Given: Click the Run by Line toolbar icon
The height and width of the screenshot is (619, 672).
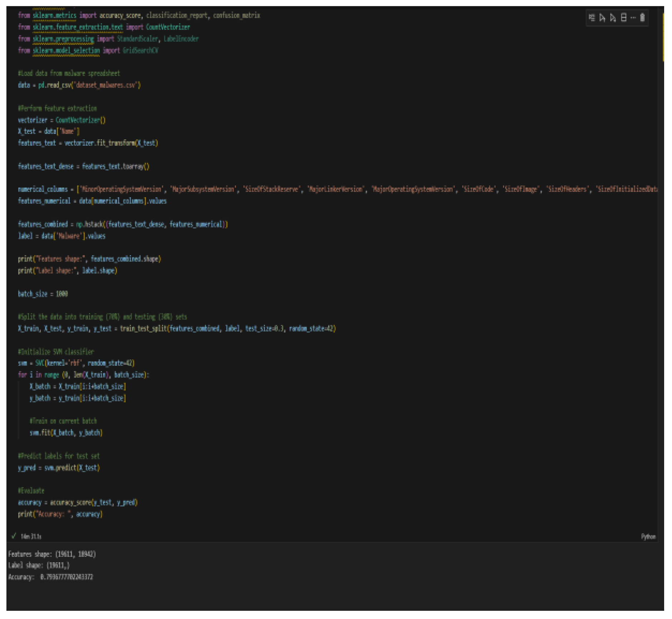Looking at the screenshot, I should (592, 18).
